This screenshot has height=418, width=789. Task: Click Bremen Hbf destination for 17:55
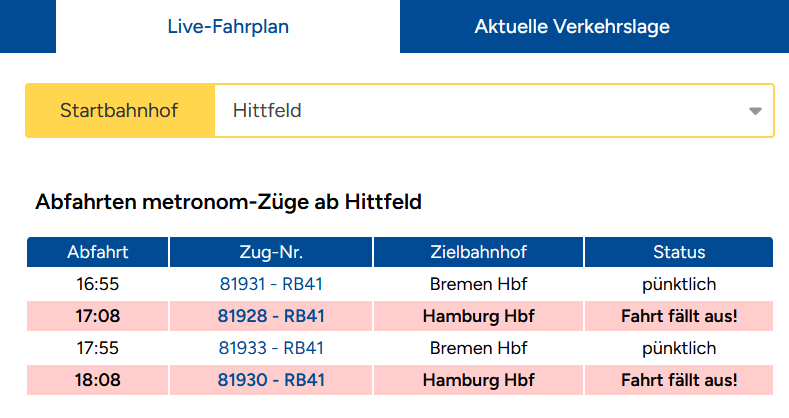tap(478, 348)
